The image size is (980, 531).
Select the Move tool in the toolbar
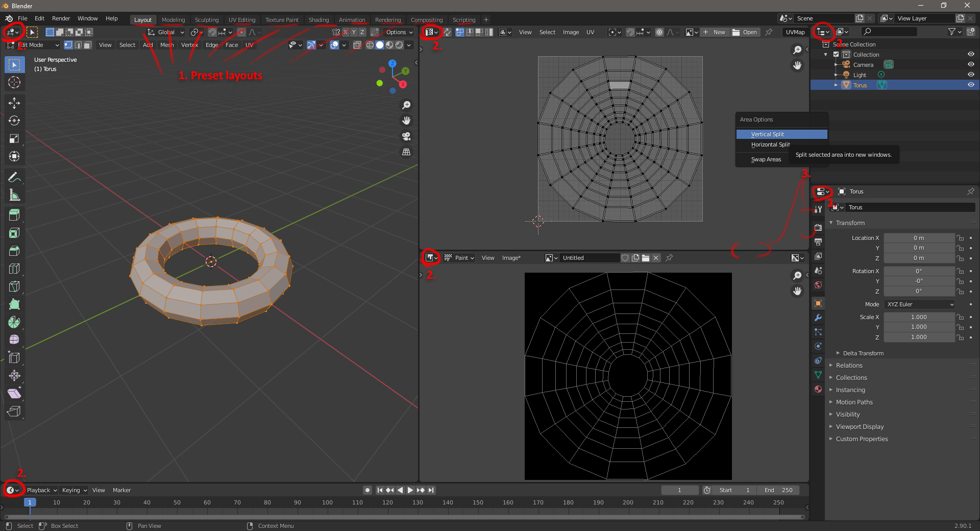14,103
